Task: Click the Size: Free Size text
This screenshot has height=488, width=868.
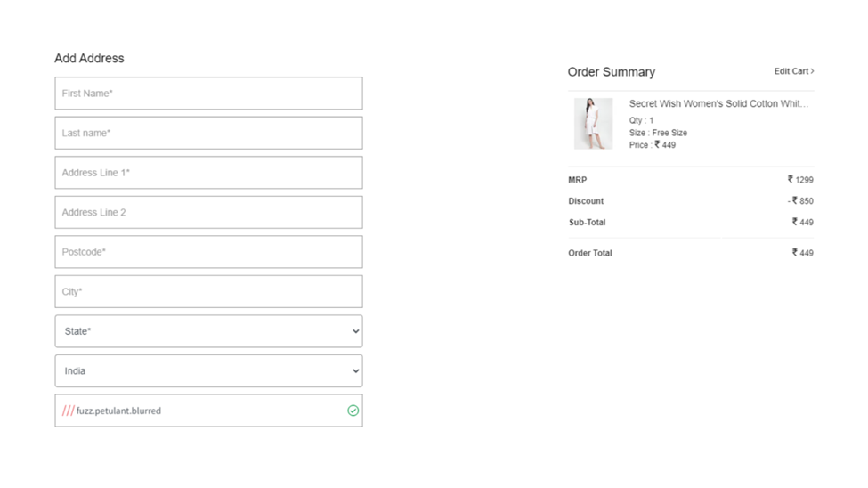Action: 658,133
